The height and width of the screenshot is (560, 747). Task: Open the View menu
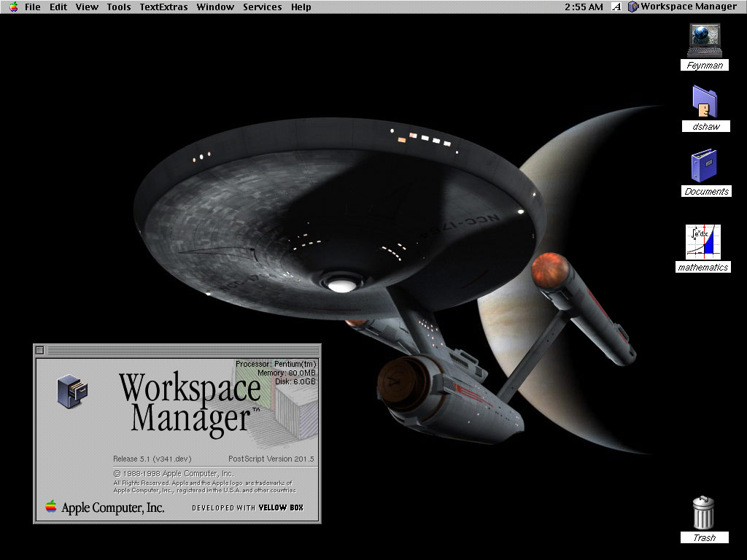[87, 7]
